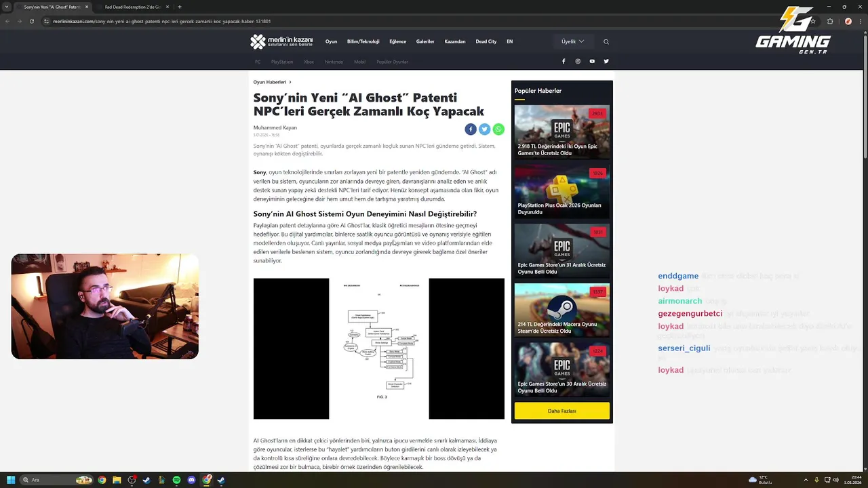Switch site language to EN
Image resolution: width=868 pixels, height=488 pixels.
[x=510, y=41]
